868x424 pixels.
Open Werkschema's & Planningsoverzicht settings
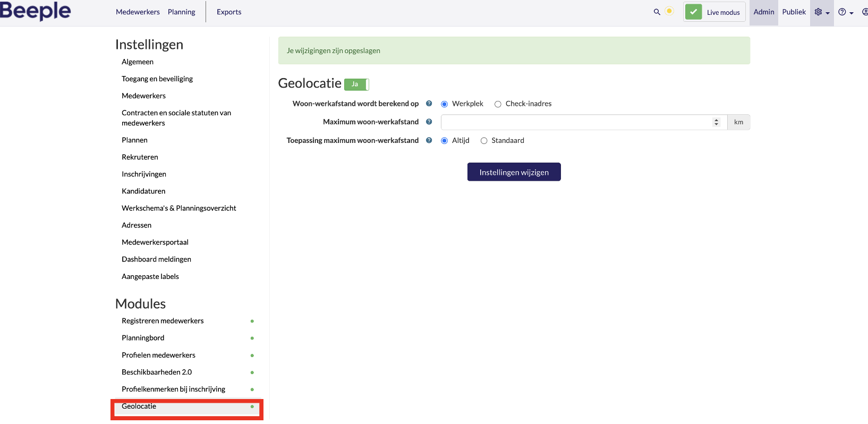(x=179, y=208)
